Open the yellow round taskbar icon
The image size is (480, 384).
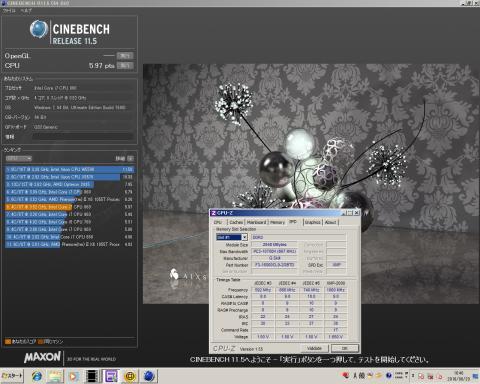click(130, 376)
